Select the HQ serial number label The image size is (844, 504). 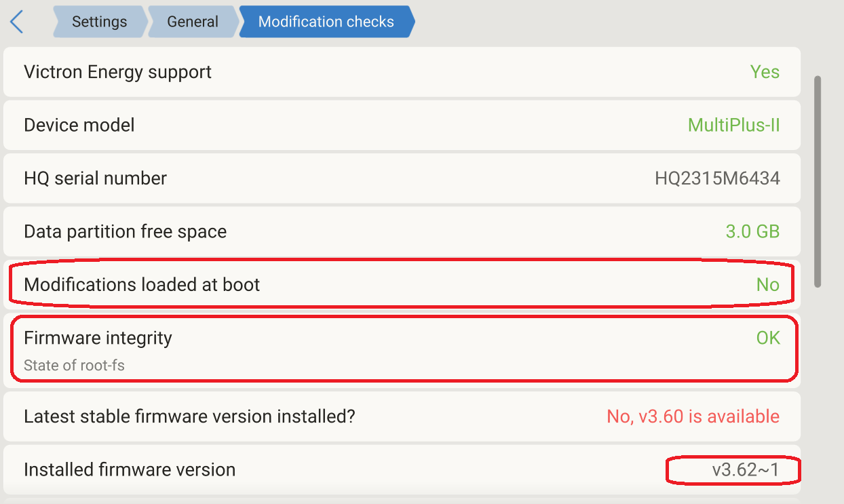point(95,178)
